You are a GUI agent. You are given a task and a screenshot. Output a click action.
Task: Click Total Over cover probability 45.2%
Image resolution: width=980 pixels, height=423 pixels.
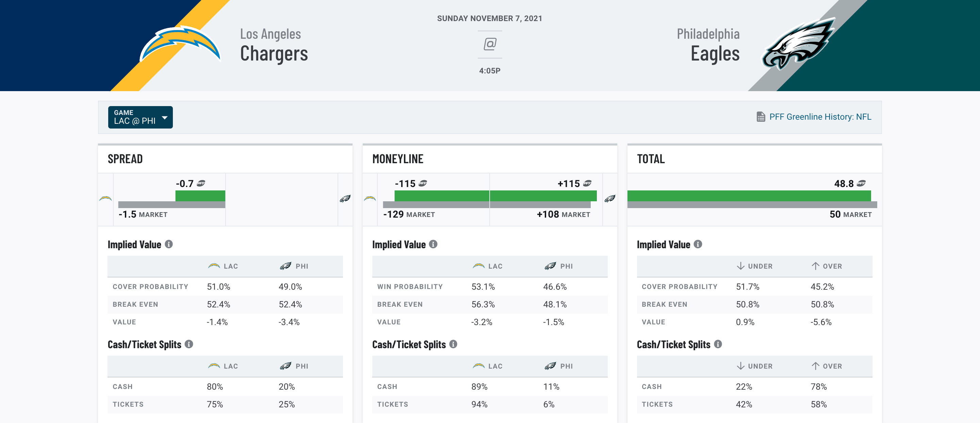click(x=822, y=287)
